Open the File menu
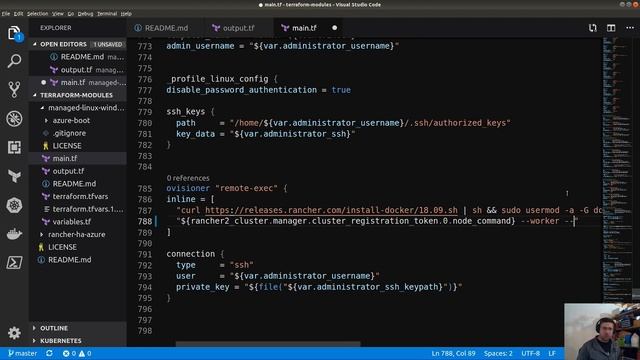The image size is (640, 360). click(x=6, y=13)
